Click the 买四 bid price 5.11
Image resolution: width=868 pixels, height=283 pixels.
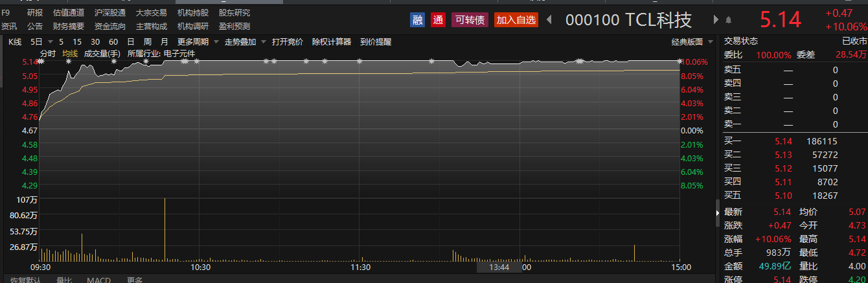pyautogui.click(x=784, y=182)
